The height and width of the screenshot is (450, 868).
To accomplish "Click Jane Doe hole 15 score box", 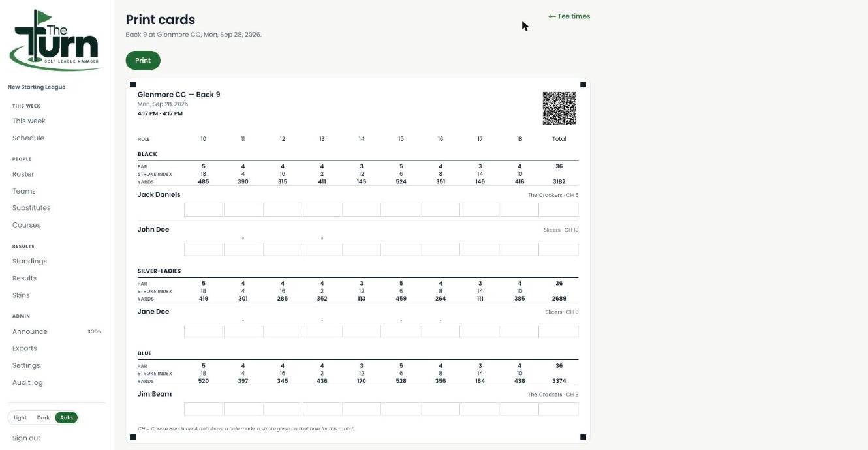I will tap(401, 331).
